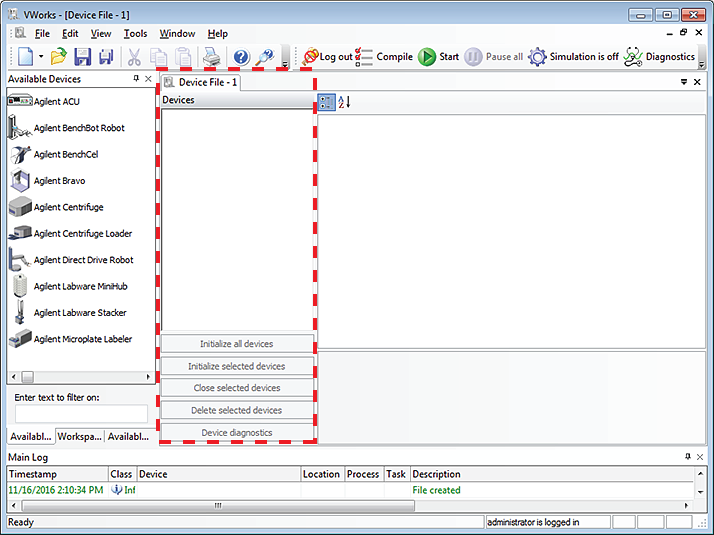Viewport: 714px width, 535px height.
Task: Open the Device File window dropdown arrow
Action: point(684,81)
